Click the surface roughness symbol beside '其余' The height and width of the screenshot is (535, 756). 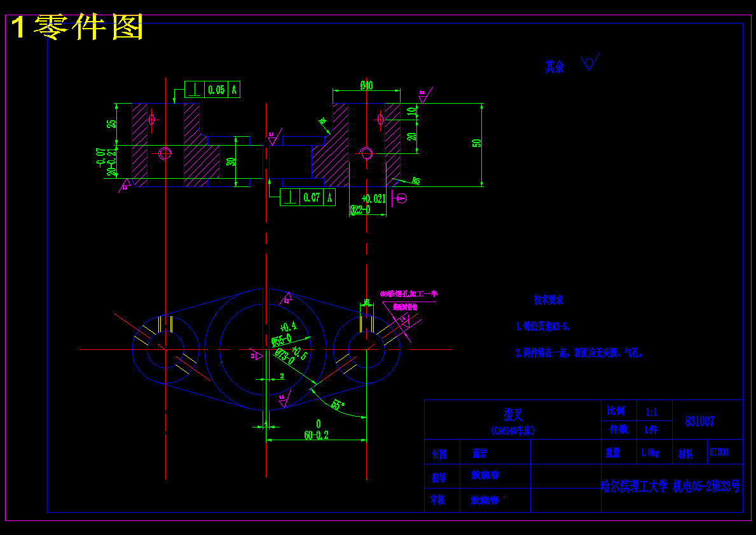pyautogui.click(x=590, y=62)
